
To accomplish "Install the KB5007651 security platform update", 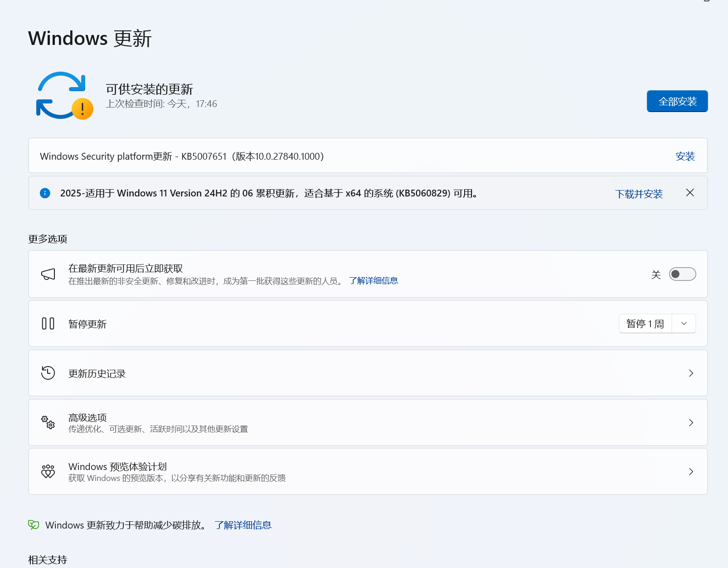I will click(x=685, y=157).
